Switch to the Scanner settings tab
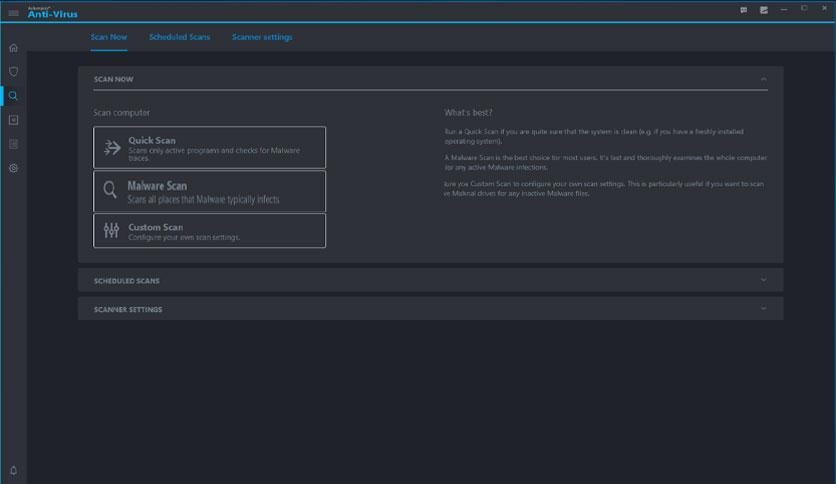836x484 pixels. pos(262,37)
